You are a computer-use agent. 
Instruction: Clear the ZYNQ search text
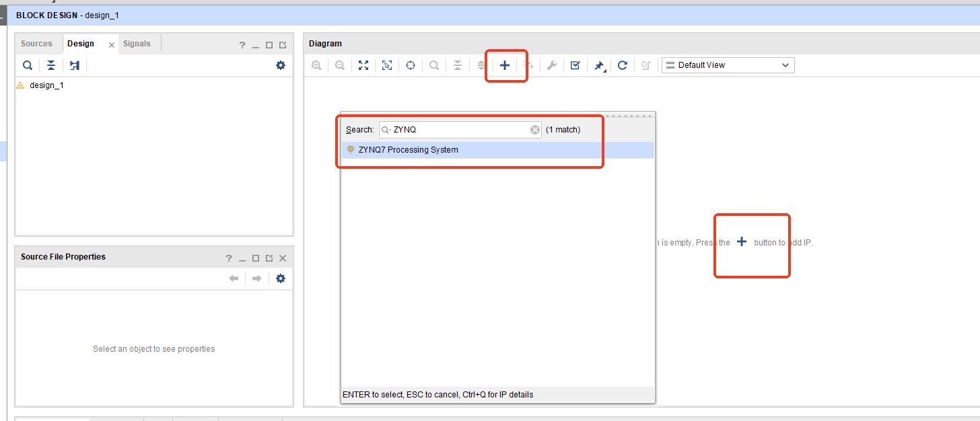tap(535, 130)
